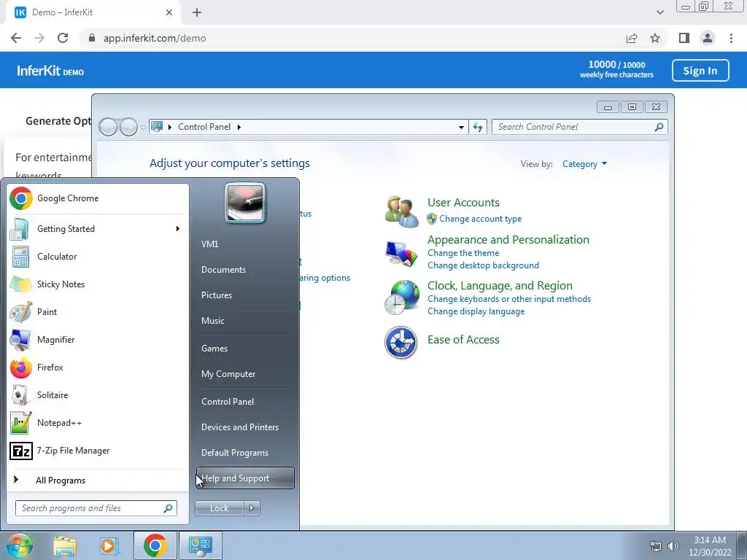Screen dimensions: 747x560
Task: Open Magnifier from the Start menu
Action: coord(97,340)
